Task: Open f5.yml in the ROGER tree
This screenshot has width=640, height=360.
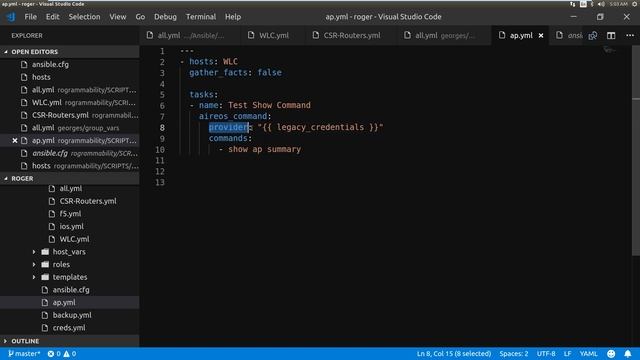Action: click(x=69, y=214)
